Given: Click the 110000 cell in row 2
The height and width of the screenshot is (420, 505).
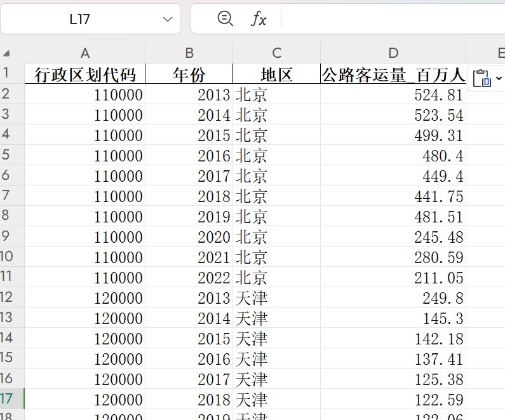Looking at the screenshot, I should [x=85, y=94].
